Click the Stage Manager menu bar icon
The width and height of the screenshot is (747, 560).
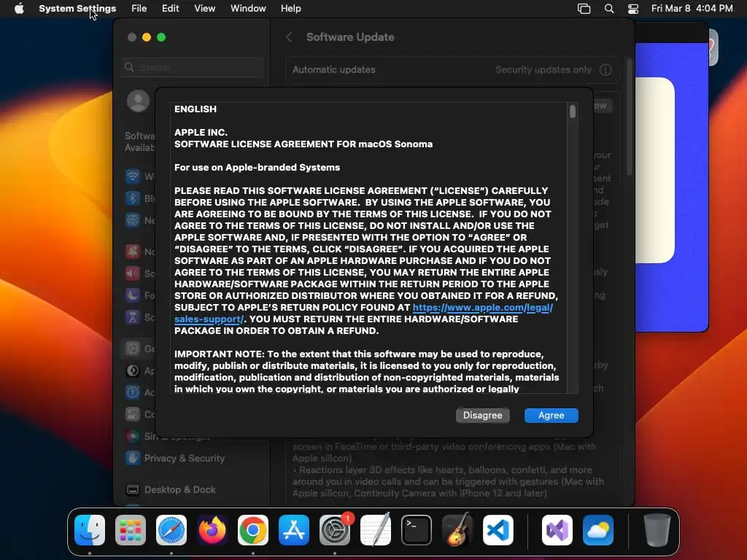coord(584,9)
